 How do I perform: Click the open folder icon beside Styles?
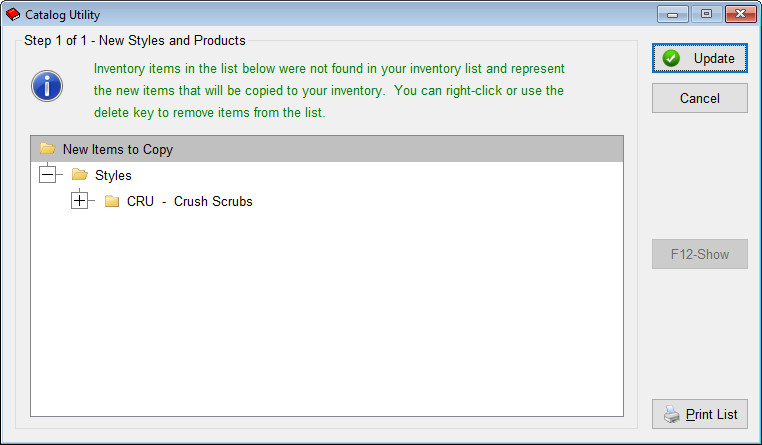79,174
